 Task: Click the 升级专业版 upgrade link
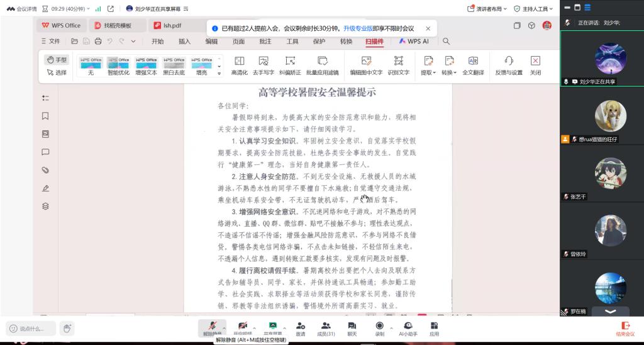[x=357, y=28]
